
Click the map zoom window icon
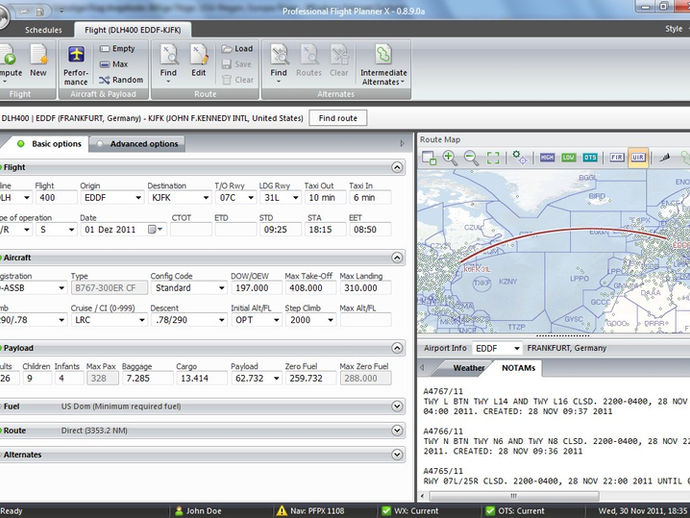[429, 158]
